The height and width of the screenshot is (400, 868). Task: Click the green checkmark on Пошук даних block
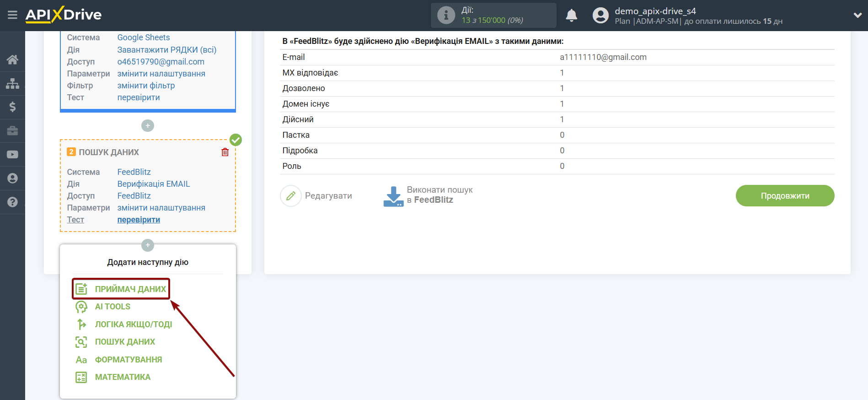click(236, 140)
